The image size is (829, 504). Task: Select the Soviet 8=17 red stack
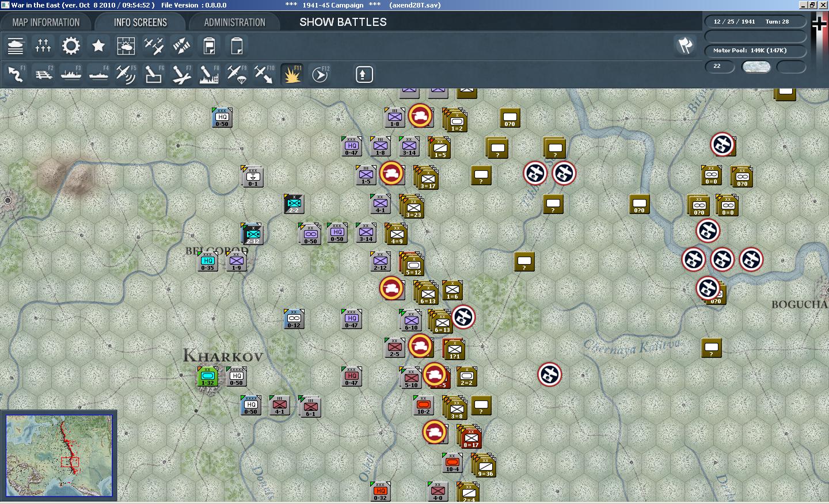click(x=470, y=437)
